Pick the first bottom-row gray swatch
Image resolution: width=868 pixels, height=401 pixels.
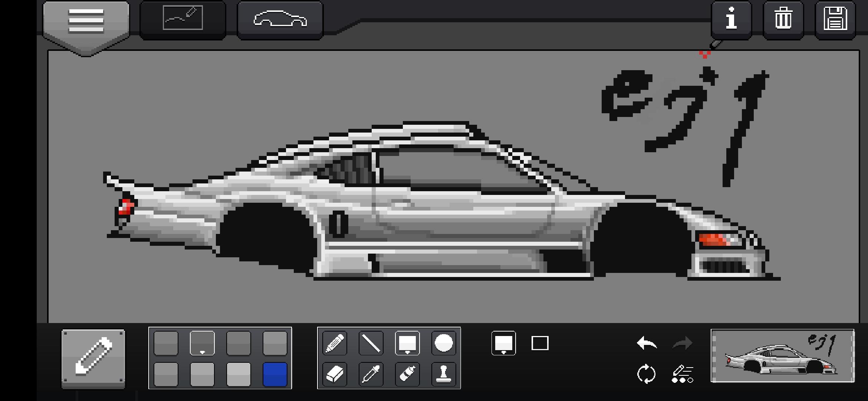[x=166, y=374]
